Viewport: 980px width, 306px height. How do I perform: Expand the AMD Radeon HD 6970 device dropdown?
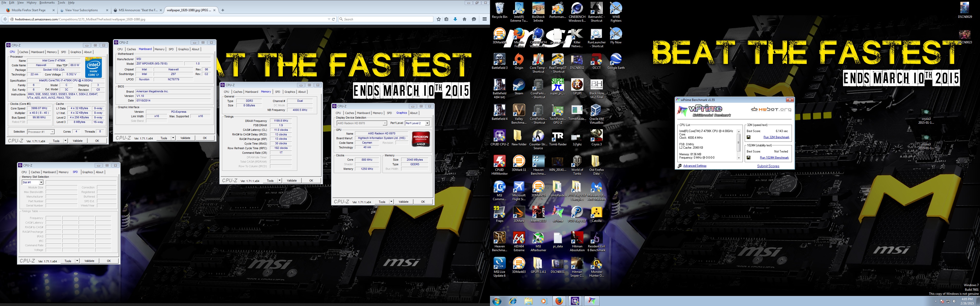point(385,123)
